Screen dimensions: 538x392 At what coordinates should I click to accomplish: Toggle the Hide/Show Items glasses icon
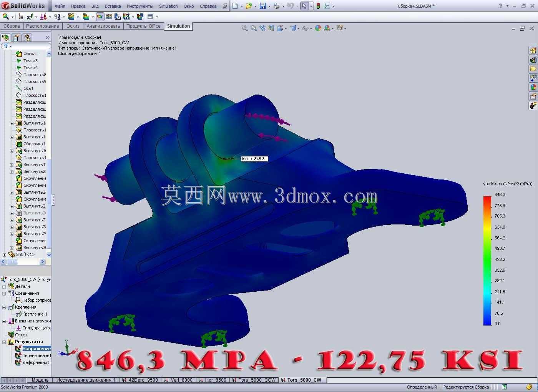pos(305,28)
